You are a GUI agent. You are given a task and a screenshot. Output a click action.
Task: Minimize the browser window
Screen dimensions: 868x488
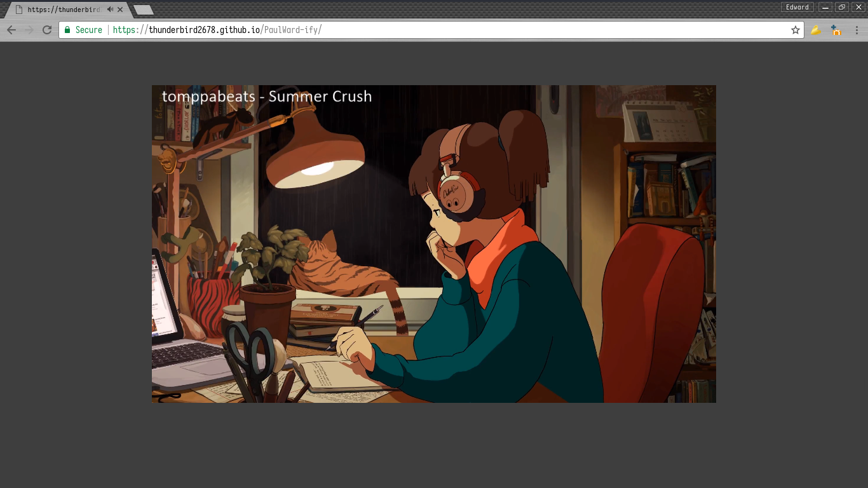point(825,7)
